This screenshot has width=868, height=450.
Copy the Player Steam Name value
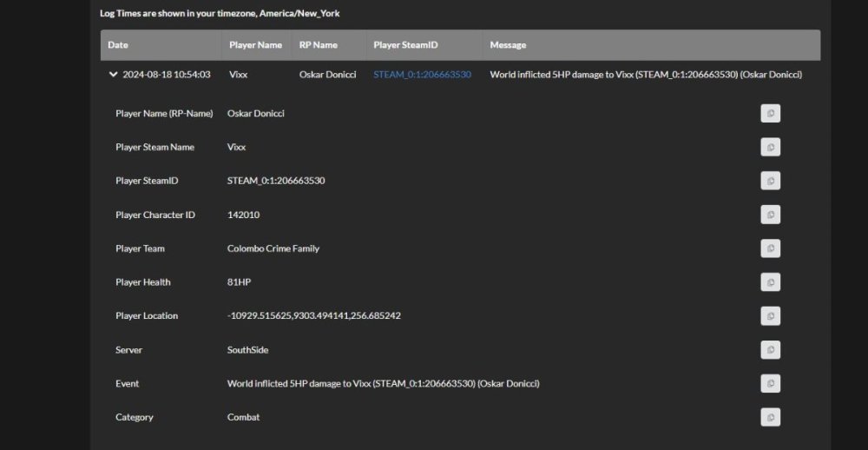[770, 148]
